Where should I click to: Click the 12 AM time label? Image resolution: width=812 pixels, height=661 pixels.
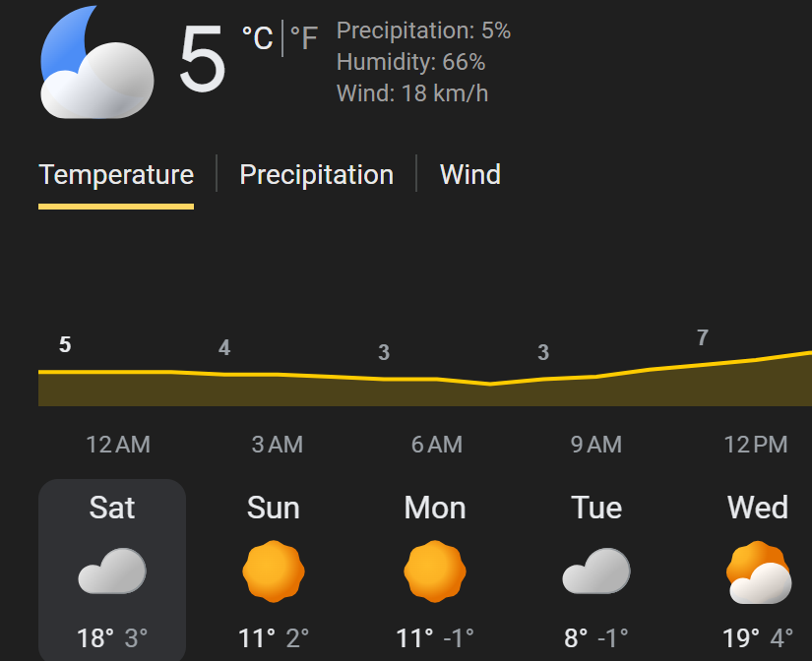(118, 445)
